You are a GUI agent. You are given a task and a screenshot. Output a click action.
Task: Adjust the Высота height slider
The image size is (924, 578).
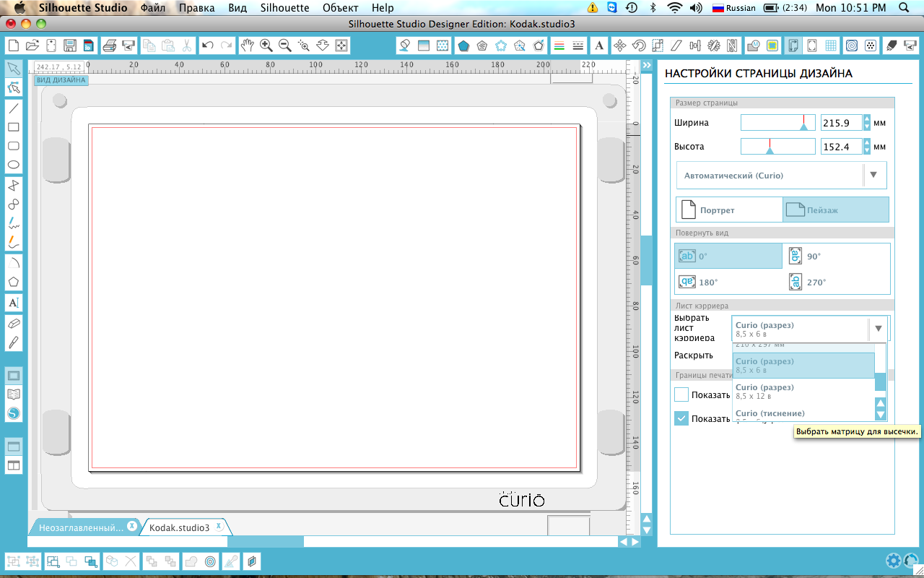tap(778, 146)
